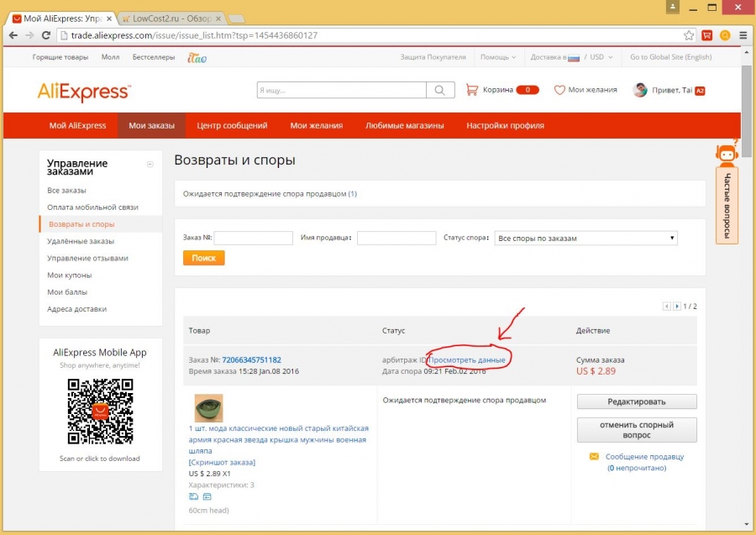
Task: Open the shopping cart Корзина icon
Action: 472,90
